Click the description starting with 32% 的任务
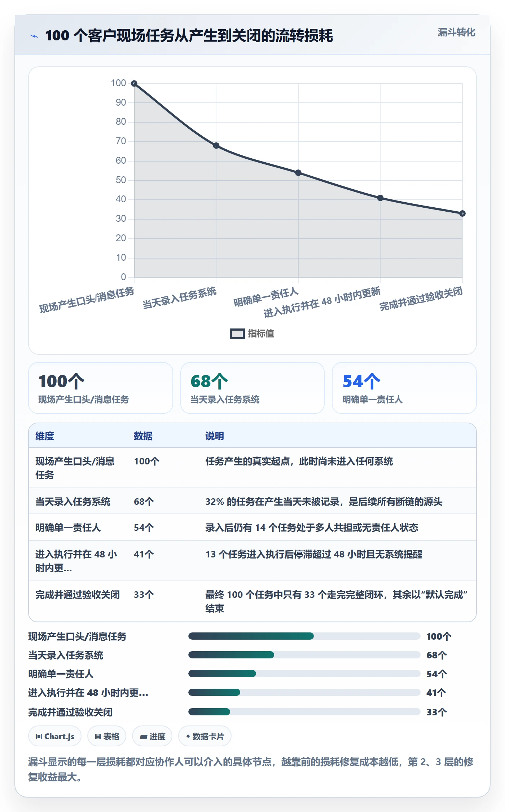The image size is (505, 812). (x=324, y=502)
